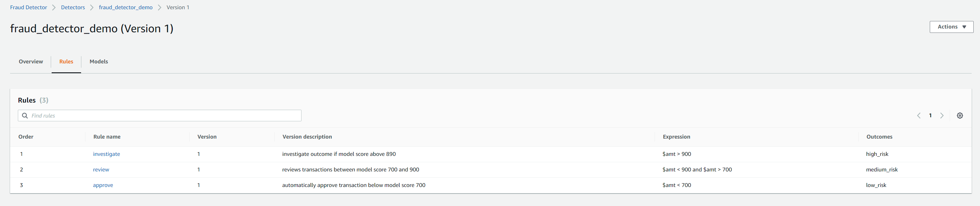980x206 pixels.
Task: Open the approve rule link
Action: 103,185
